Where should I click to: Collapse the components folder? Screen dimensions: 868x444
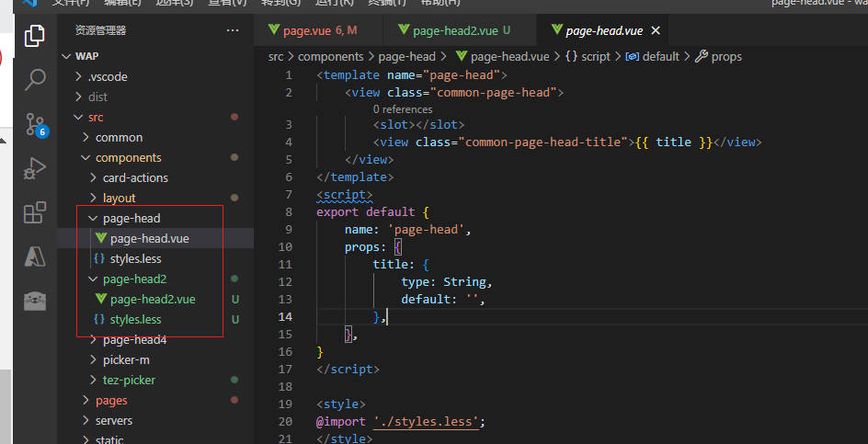(128, 157)
